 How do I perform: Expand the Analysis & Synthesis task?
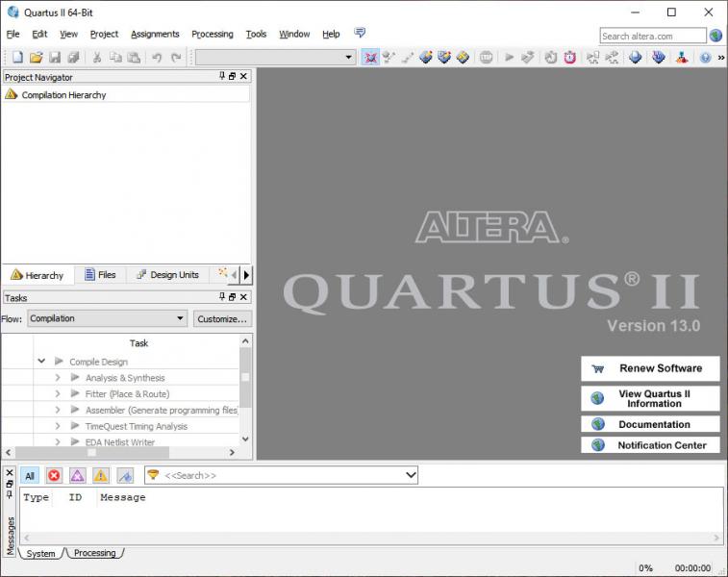[58, 378]
